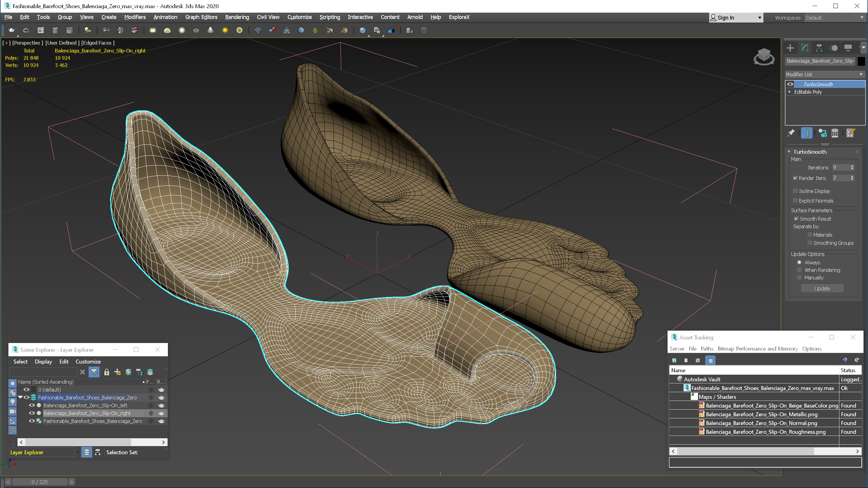This screenshot has height=488, width=868.
Task: Open Display menu in Scene Explorer
Action: [x=43, y=362]
